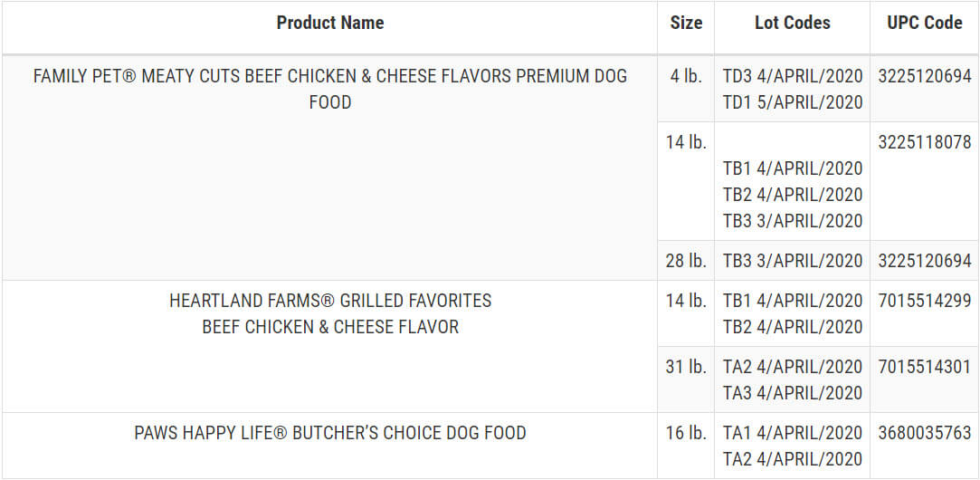This screenshot has height=480, width=980.
Task: Click lot code TD3 4/APRIL/2020
Action: point(793,76)
